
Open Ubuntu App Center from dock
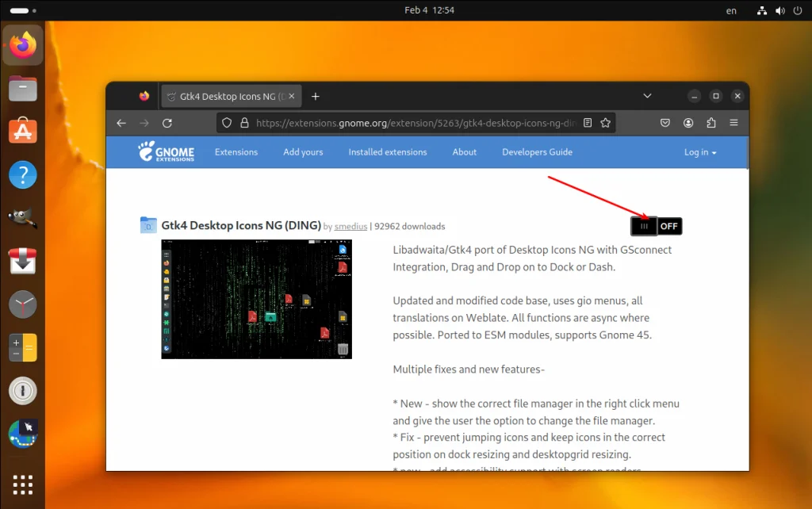pos(23,132)
